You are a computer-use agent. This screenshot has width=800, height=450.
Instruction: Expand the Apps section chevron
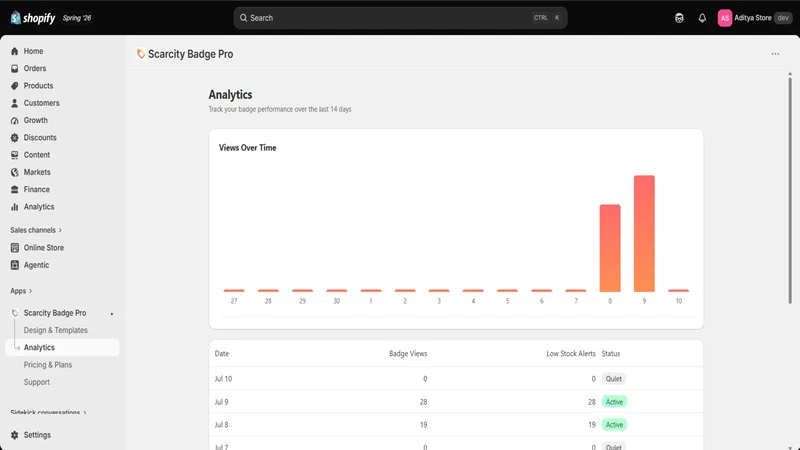pyautogui.click(x=30, y=291)
